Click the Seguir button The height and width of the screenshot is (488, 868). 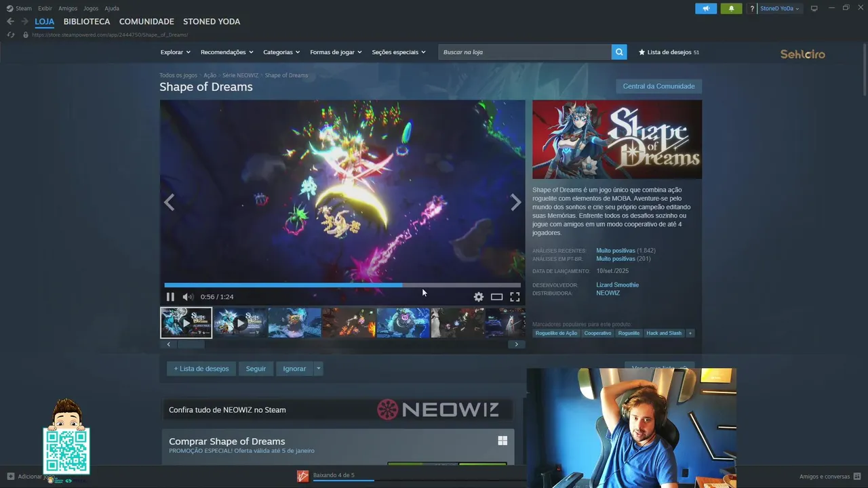pyautogui.click(x=256, y=369)
